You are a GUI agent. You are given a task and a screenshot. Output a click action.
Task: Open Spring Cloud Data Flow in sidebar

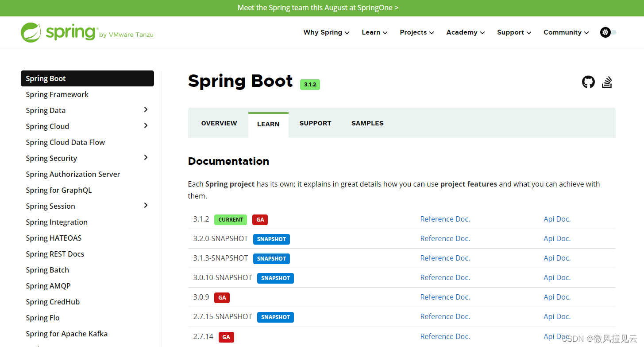[x=65, y=142]
